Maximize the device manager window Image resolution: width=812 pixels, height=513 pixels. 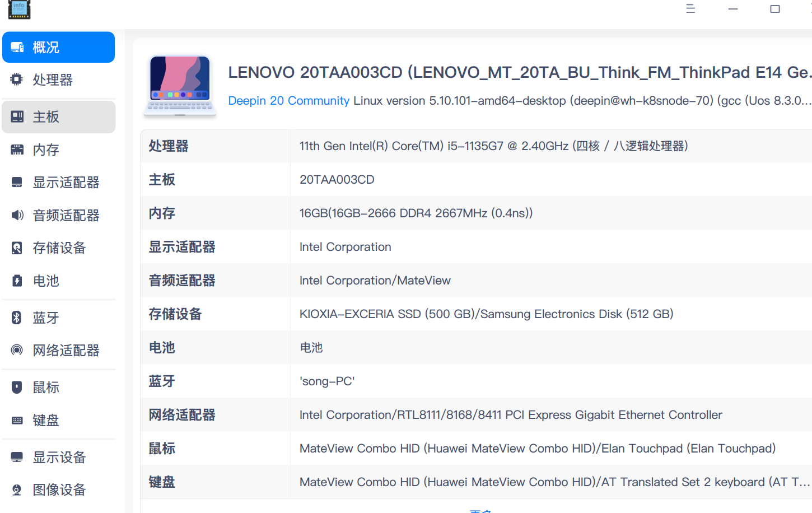(775, 9)
